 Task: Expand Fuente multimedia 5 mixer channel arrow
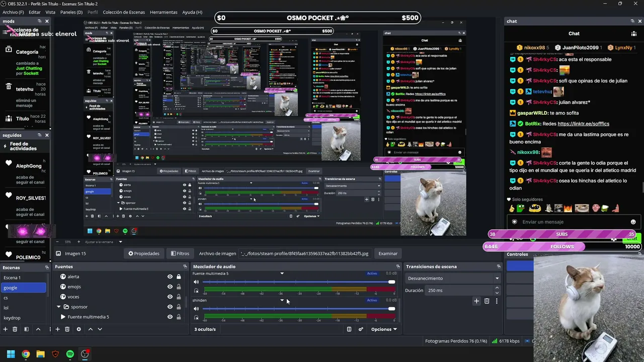click(x=282, y=274)
